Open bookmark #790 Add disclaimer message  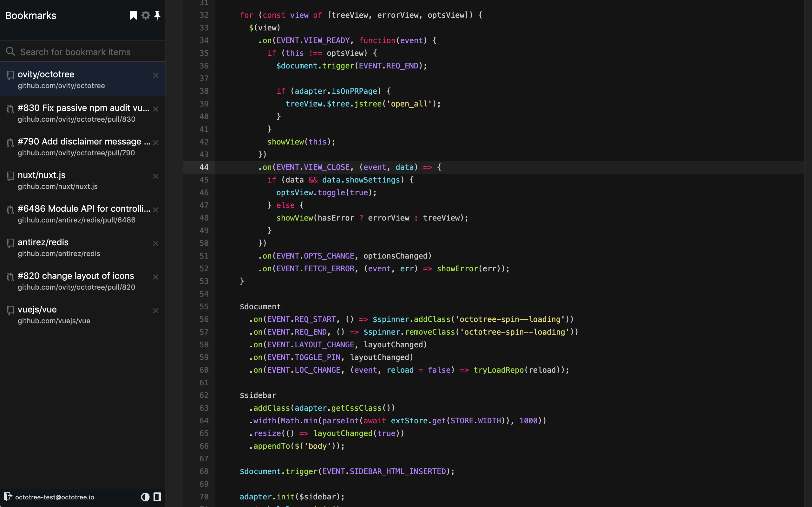click(84, 142)
